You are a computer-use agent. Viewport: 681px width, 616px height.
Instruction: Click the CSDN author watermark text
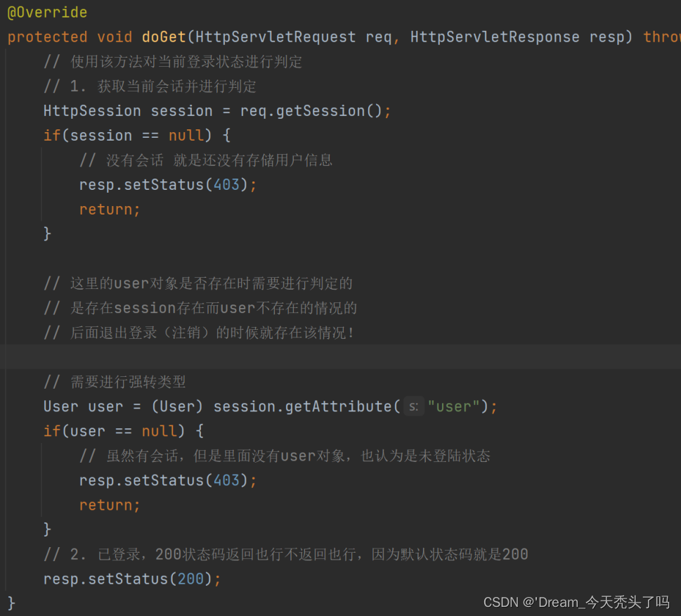coord(576,602)
